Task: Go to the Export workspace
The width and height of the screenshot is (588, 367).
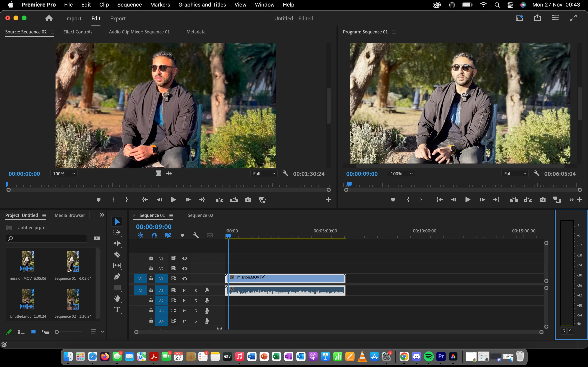Action: click(118, 18)
